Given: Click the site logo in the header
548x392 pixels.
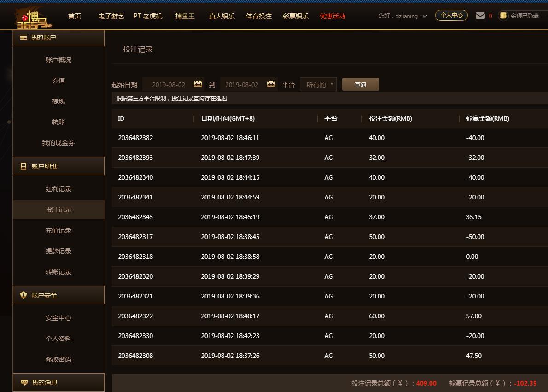Looking at the screenshot, I should point(34,18).
